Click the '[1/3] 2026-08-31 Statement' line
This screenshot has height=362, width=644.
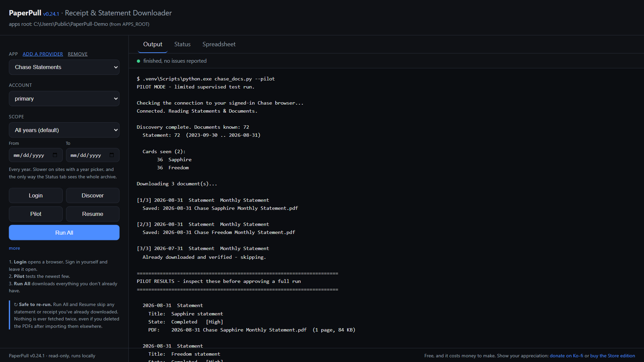[203, 200]
